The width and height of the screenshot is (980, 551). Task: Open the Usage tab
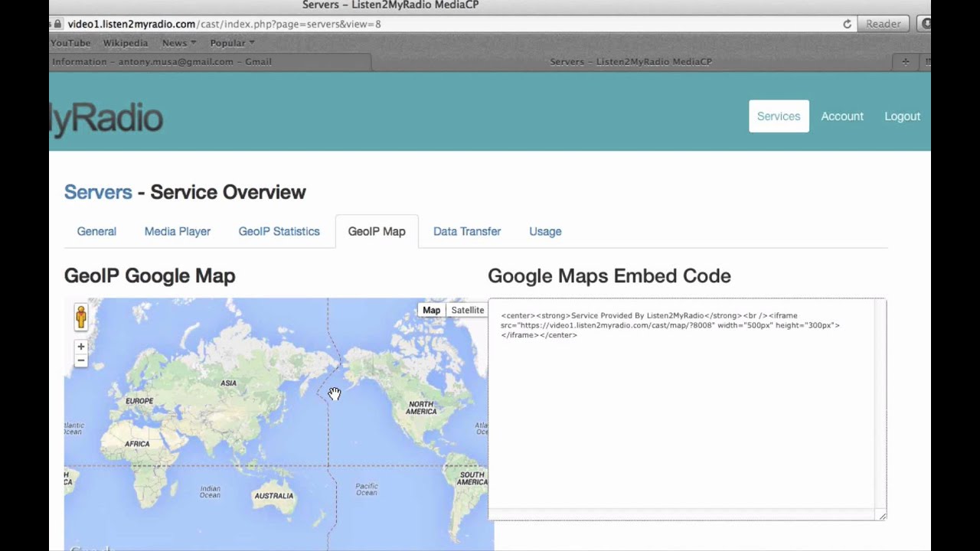tap(545, 231)
